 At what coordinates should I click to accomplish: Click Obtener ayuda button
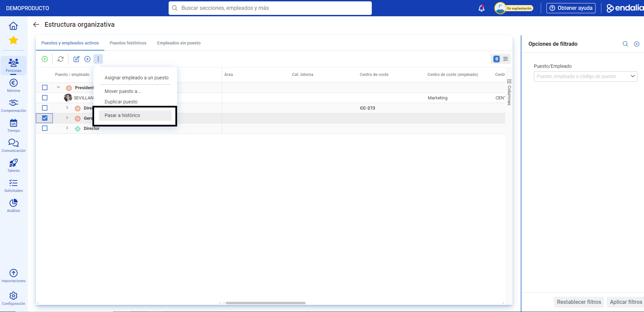[571, 8]
